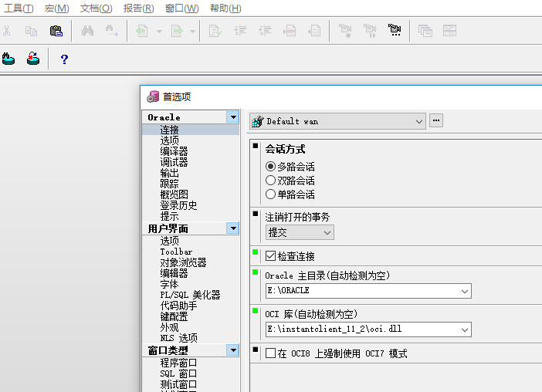Click the Comment selection toolbar icon
This screenshot has width=542, height=392.
[290, 31]
